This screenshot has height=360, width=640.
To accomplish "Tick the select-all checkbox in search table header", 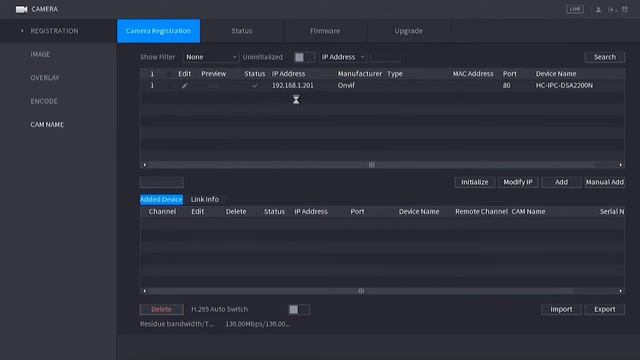I will click(169, 74).
